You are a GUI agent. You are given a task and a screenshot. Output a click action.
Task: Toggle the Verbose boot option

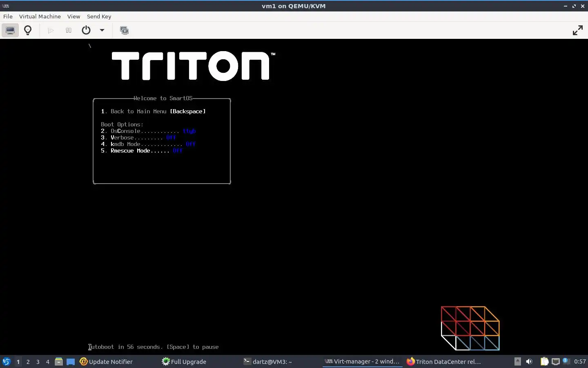[x=138, y=137]
